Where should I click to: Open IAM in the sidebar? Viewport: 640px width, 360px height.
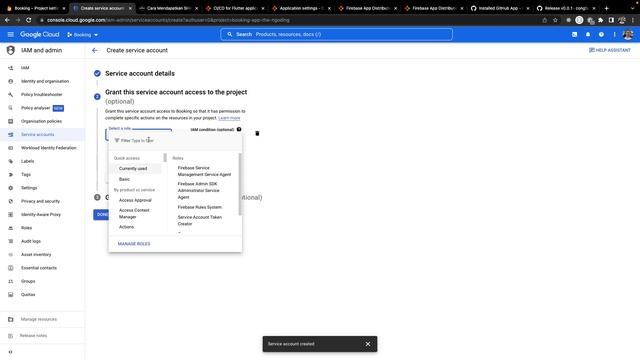click(x=42, y=68)
